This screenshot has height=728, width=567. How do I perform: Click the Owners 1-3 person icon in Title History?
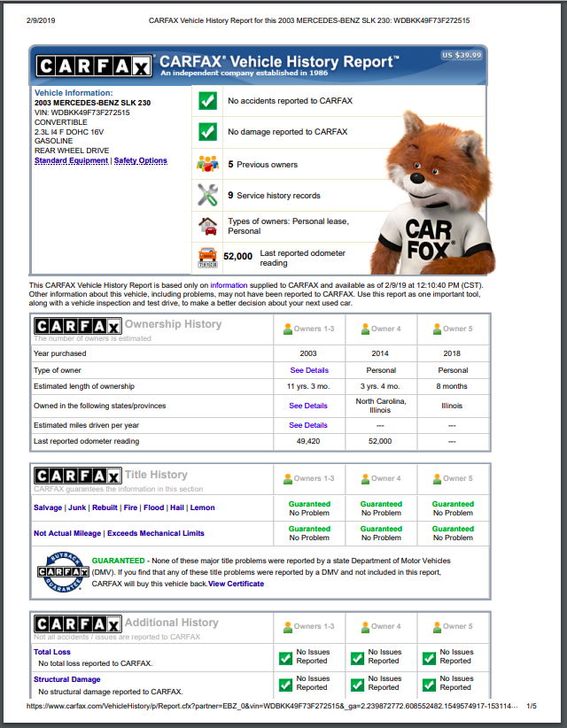[x=288, y=478]
